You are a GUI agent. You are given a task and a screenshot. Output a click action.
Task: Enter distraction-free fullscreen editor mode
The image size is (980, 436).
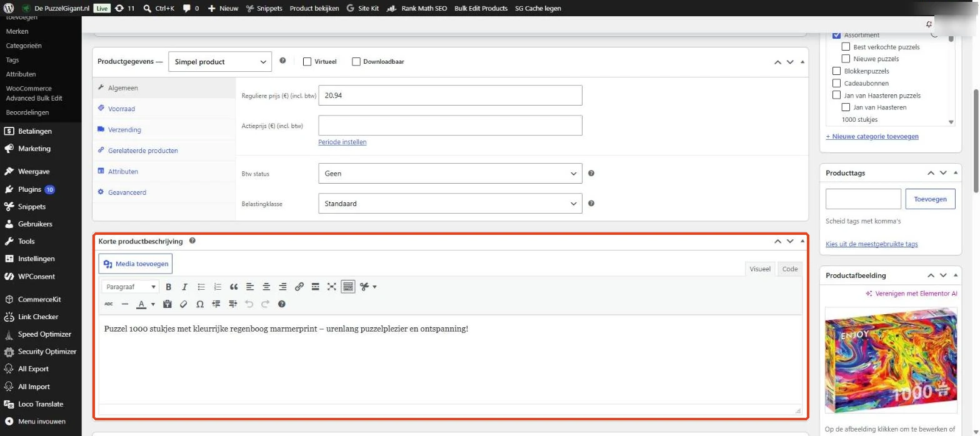pos(332,287)
